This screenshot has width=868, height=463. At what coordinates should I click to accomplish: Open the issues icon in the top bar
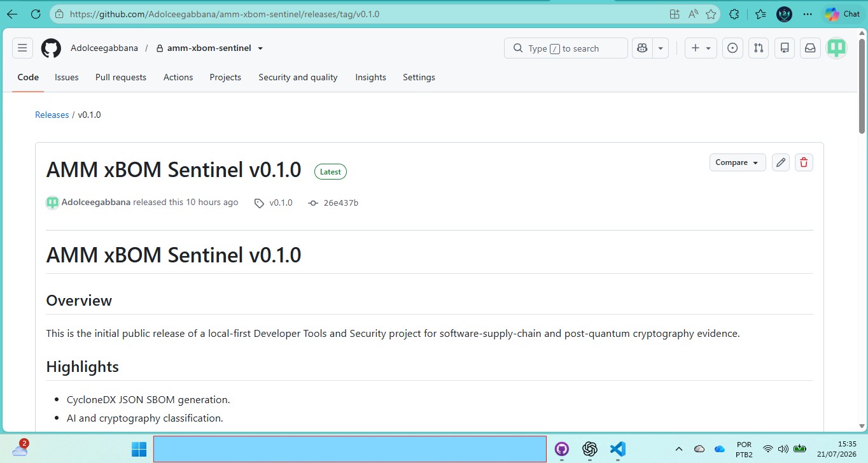pos(732,48)
